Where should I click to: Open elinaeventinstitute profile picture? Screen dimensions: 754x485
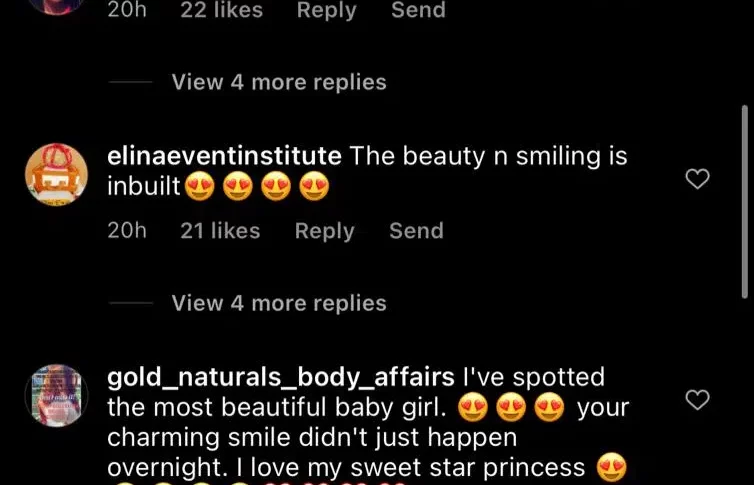tap(56, 174)
